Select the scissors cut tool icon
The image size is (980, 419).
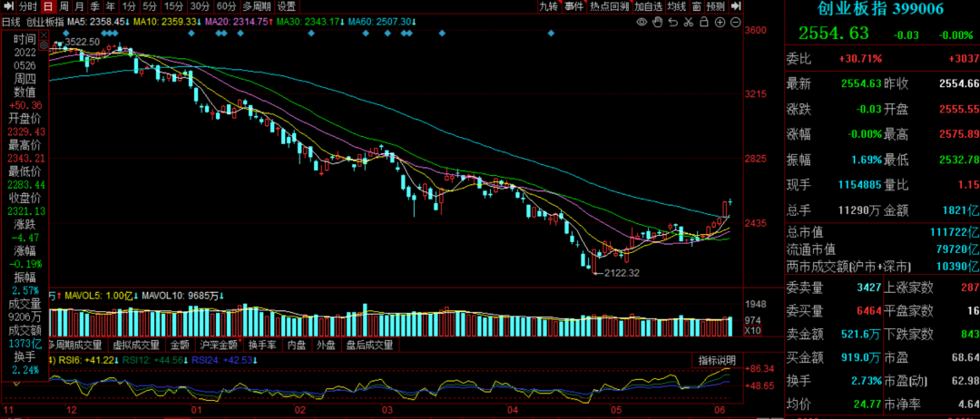click(x=688, y=23)
